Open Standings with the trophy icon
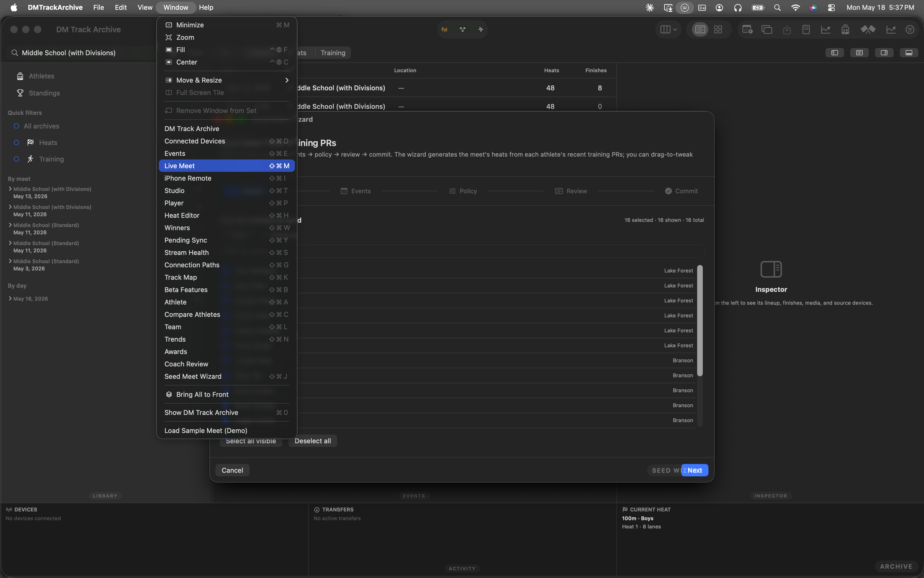 coord(44,93)
